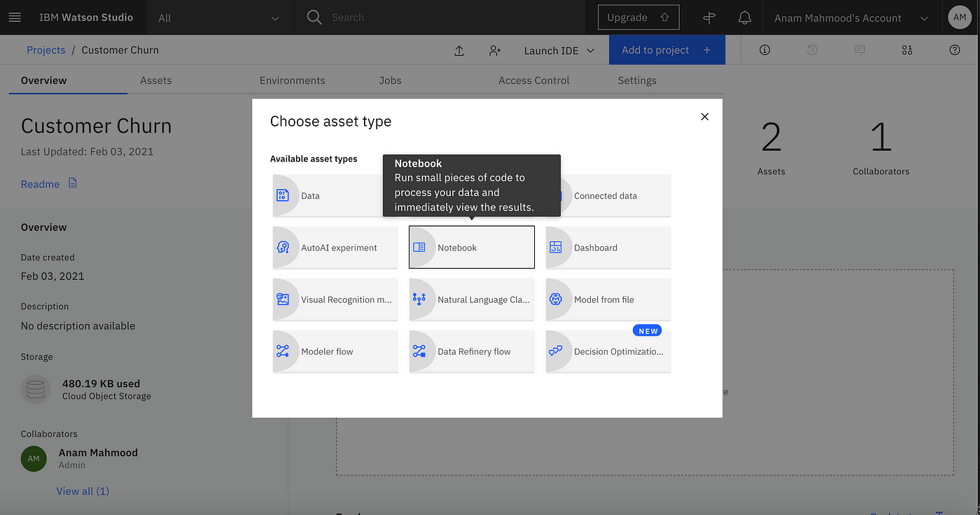Viewport: 980px width, 515px height.
Task: Open the hamburger navigation menu
Action: (15, 17)
